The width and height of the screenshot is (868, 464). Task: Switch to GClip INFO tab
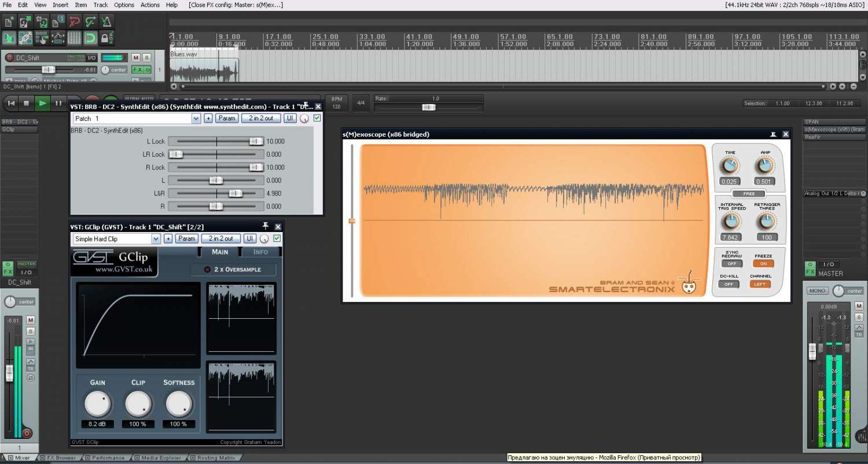(260, 252)
